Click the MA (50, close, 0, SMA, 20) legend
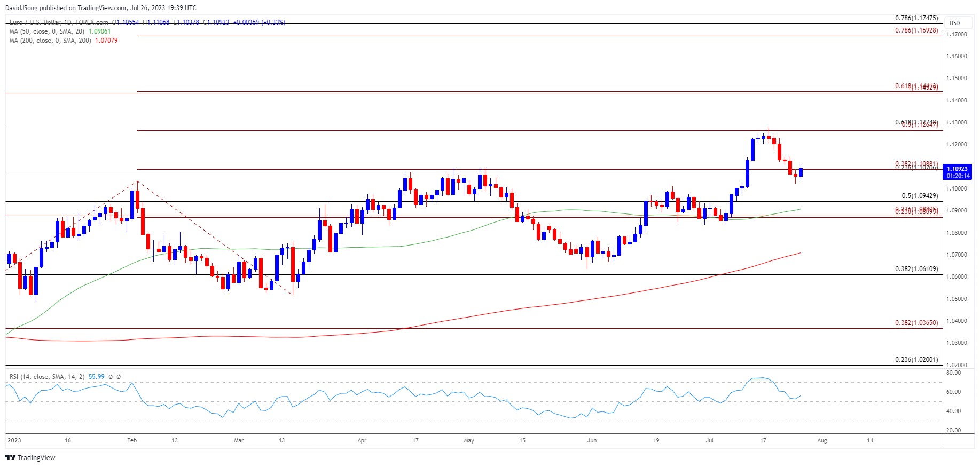 coord(48,31)
